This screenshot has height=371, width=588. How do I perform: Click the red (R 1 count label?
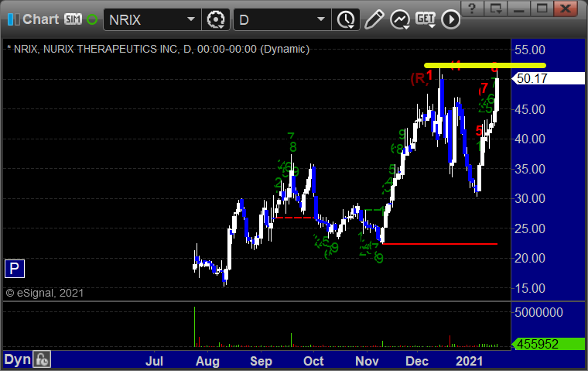click(422, 77)
